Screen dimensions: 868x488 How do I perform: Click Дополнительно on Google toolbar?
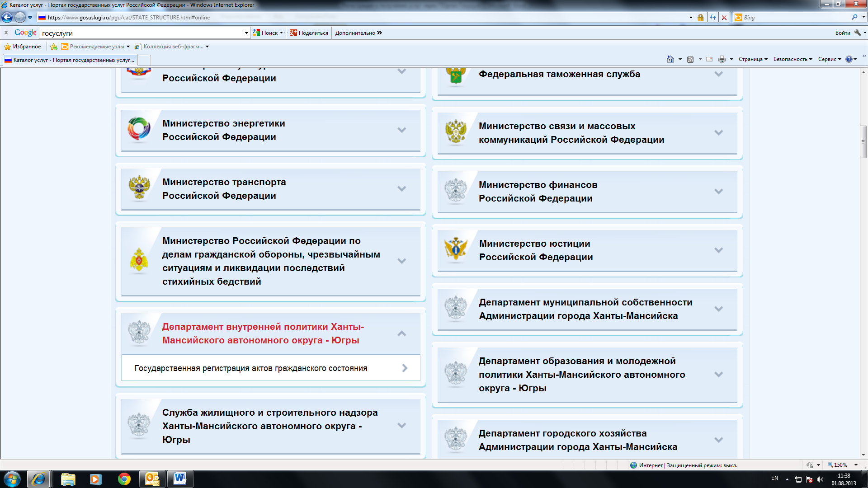pos(359,33)
